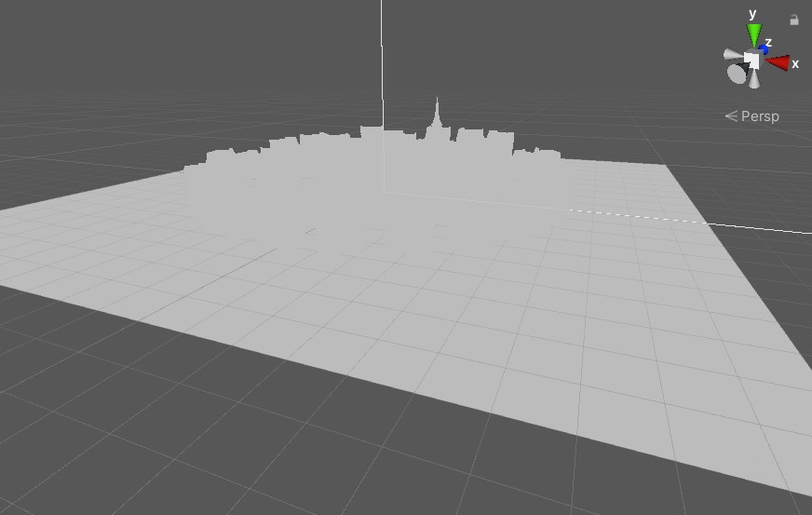The width and height of the screenshot is (812, 515).
Task: Click the white center cube of the scene gizmo
Action: click(x=751, y=61)
